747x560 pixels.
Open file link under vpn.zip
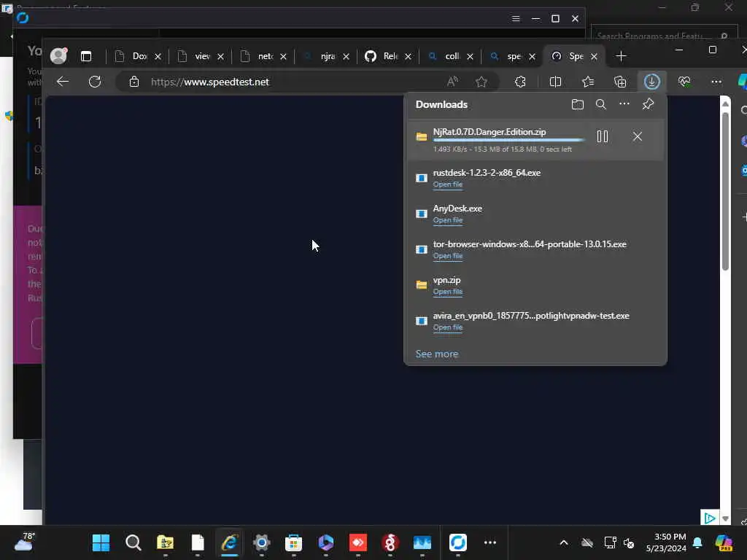click(x=448, y=292)
